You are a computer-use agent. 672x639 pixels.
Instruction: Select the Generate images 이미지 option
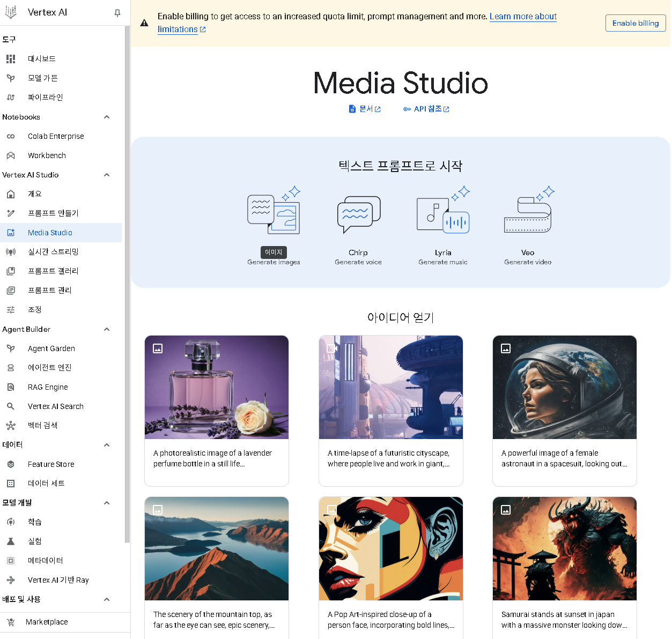(274, 225)
